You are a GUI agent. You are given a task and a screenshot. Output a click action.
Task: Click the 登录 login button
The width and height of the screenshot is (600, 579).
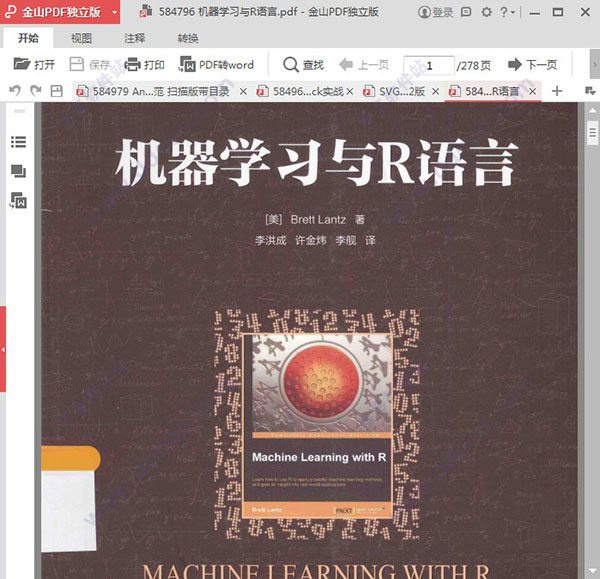pos(435,12)
